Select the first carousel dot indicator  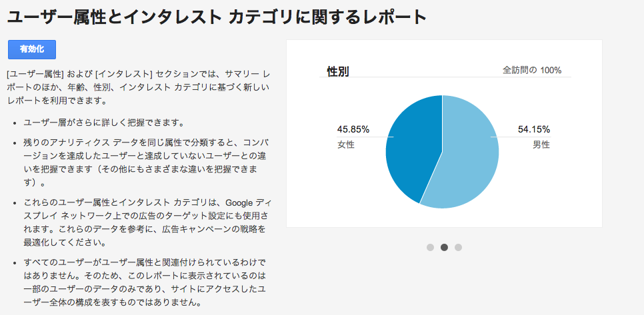[430, 247]
